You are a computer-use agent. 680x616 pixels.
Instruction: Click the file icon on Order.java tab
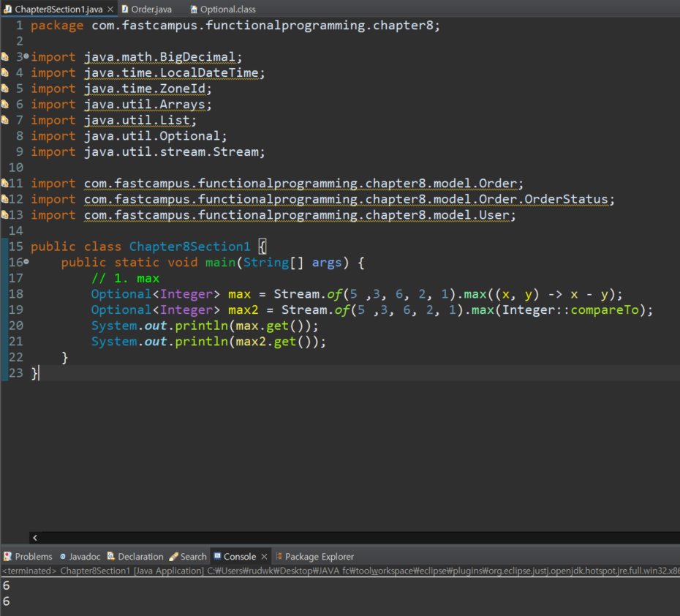(125, 9)
